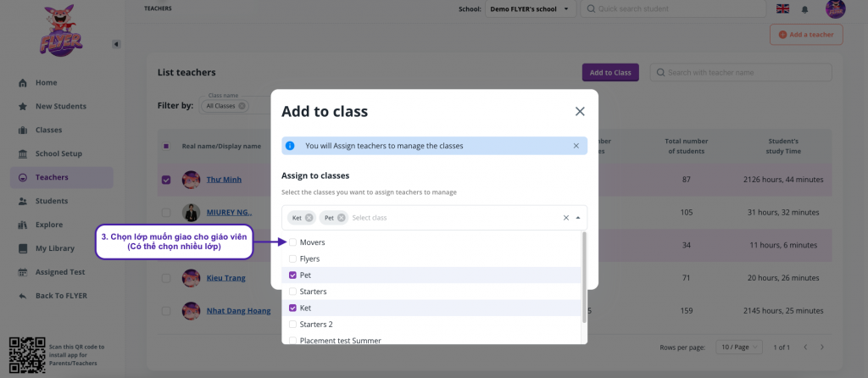Image resolution: width=868 pixels, height=378 pixels.
Task: Uncheck the Pet class checkbox
Action: tap(293, 275)
